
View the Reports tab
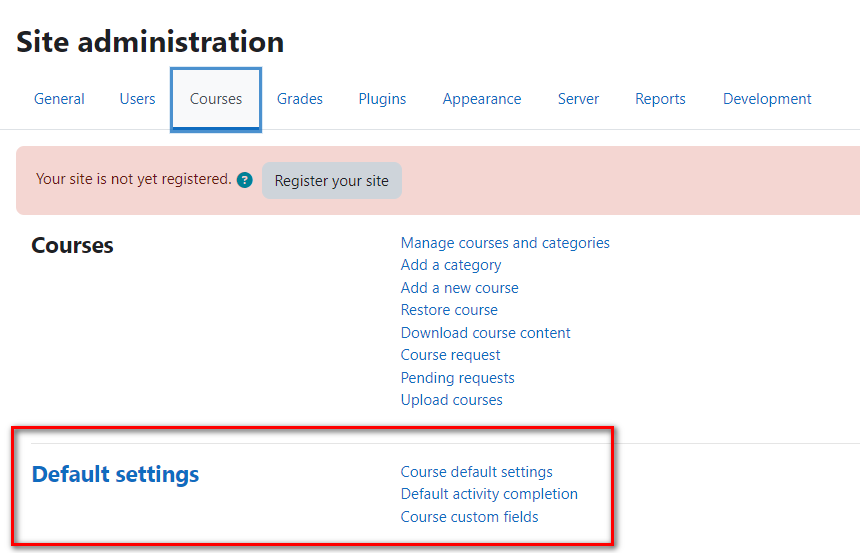pos(660,99)
